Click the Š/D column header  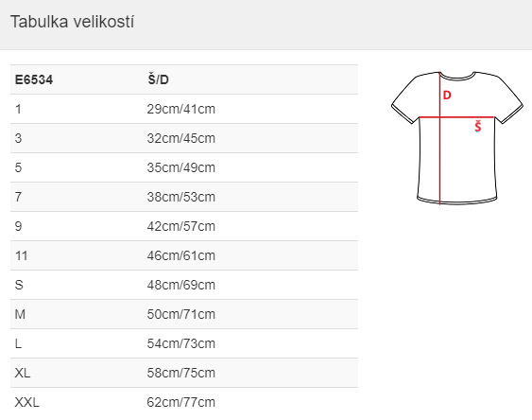point(158,79)
